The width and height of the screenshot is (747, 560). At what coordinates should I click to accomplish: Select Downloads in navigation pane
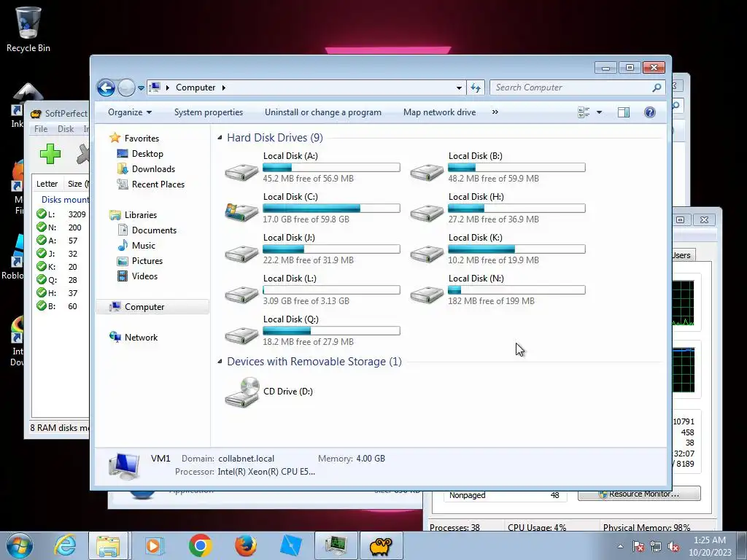[153, 169]
